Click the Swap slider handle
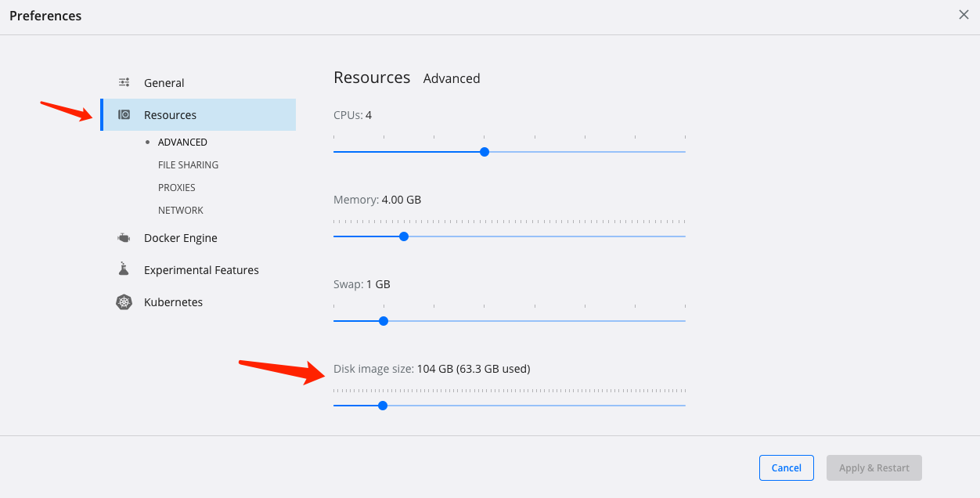980x498 pixels. click(384, 321)
